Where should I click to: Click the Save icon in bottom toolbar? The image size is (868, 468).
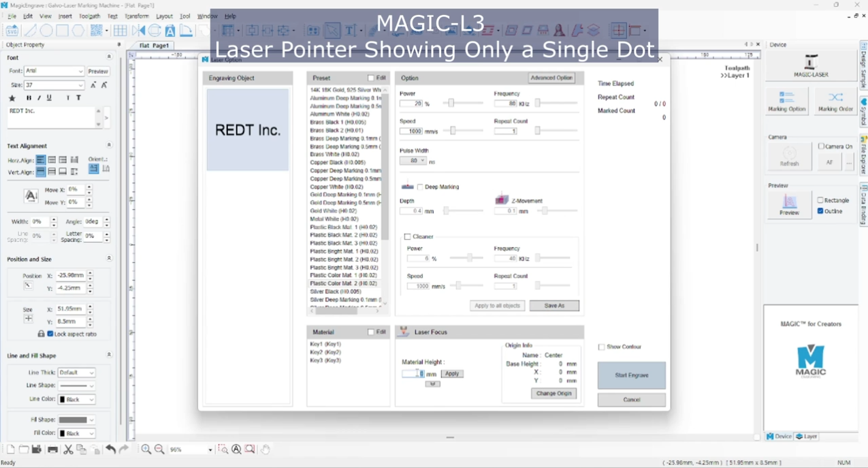(37, 450)
